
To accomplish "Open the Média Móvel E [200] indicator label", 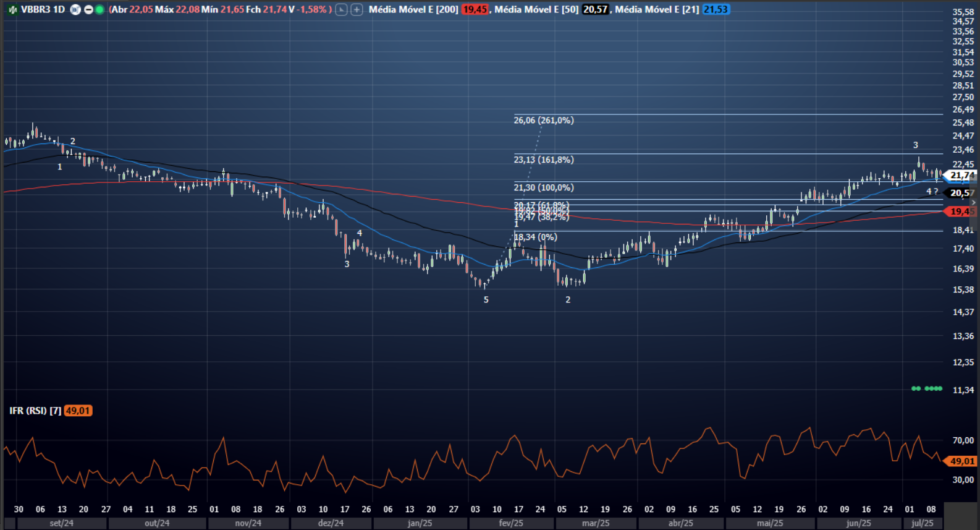I will tap(413, 10).
